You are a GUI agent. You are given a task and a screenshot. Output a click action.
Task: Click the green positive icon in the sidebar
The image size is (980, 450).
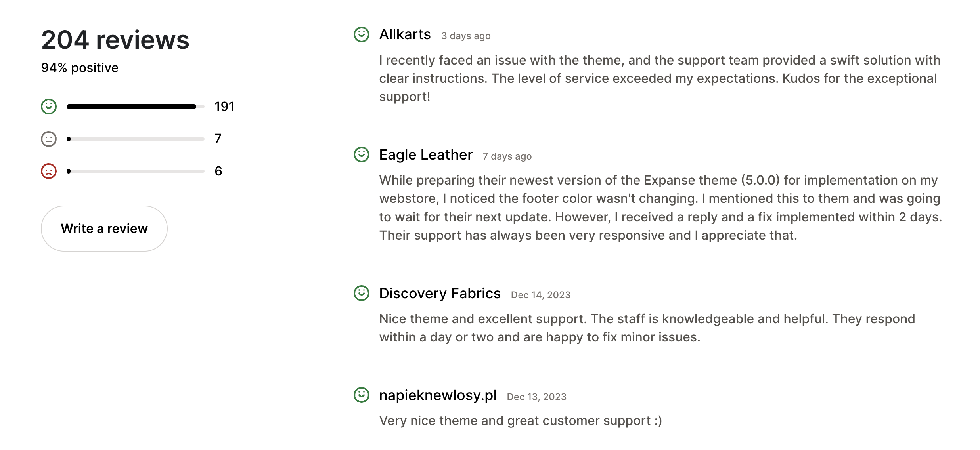48,106
